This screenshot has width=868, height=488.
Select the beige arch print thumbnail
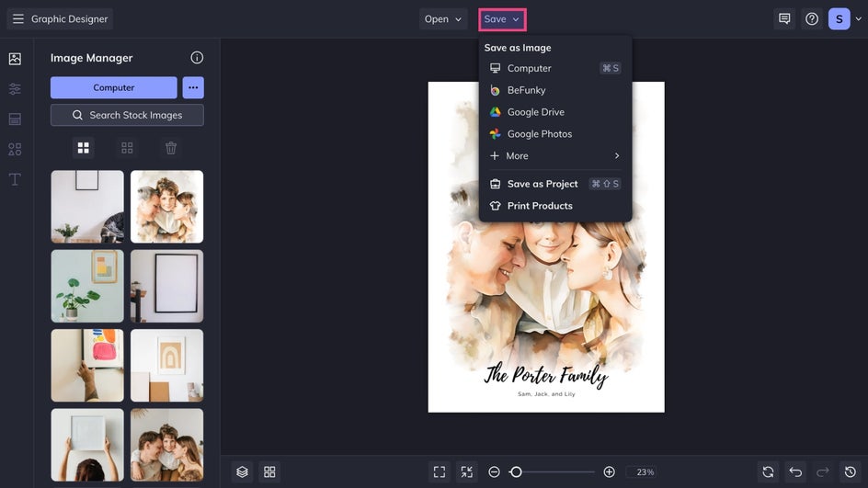(166, 366)
